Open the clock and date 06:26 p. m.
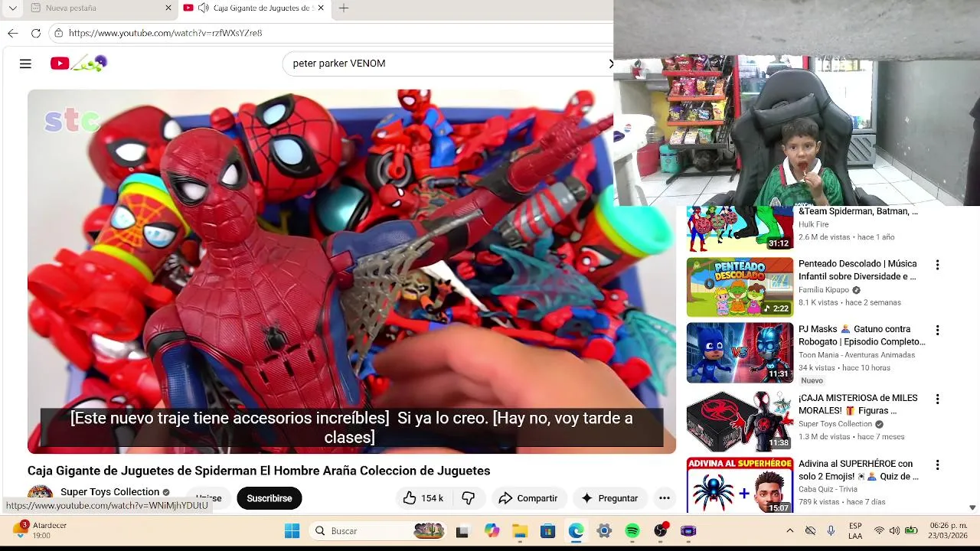 point(948,530)
